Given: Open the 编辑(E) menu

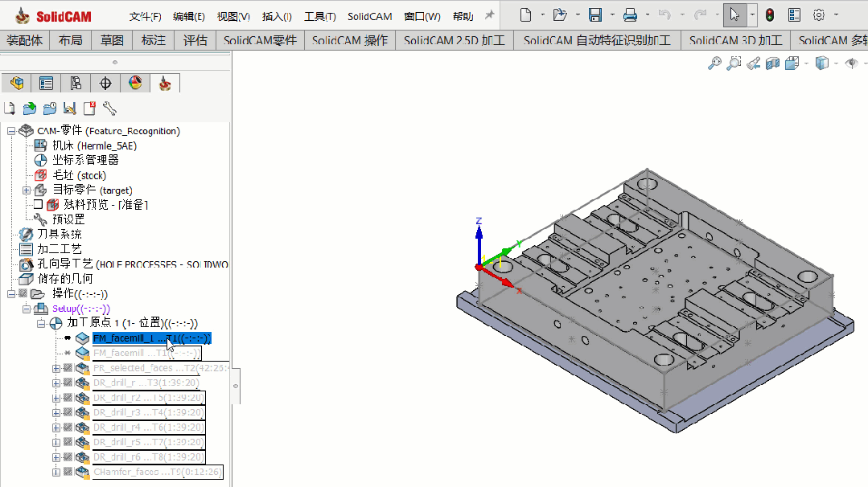Looking at the screenshot, I should point(189,17).
